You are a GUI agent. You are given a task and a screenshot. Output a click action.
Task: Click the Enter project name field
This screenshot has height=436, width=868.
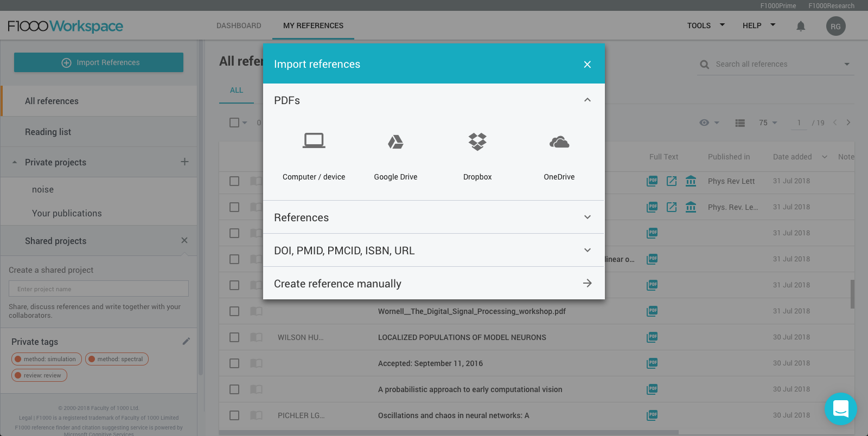pos(99,288)
